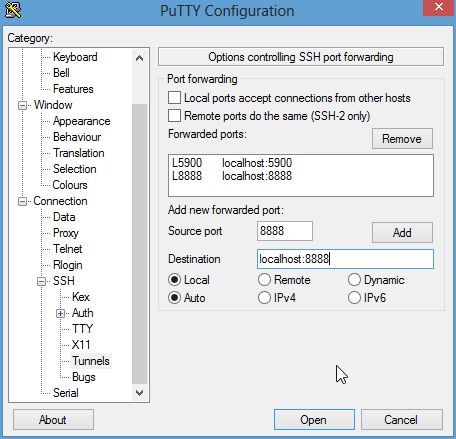This screenshot has width=456, height=439.
Task: Click the Remove button
Action: click(x=402, y=139)
